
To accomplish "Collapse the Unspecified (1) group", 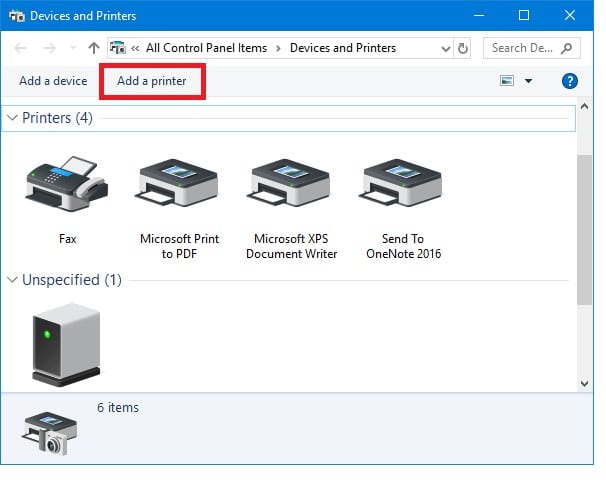I will coord(12,280).
